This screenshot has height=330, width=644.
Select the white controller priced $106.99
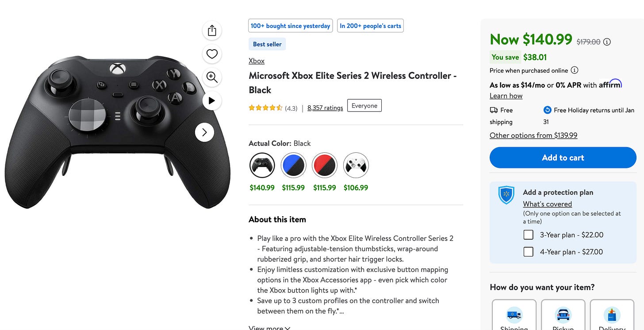click(356, 165)
